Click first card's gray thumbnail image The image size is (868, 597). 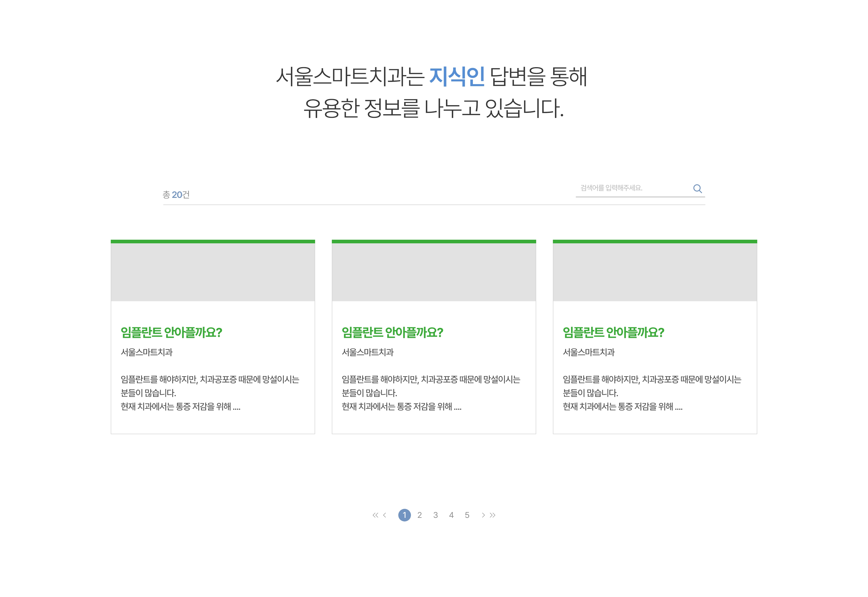point(213,272)
